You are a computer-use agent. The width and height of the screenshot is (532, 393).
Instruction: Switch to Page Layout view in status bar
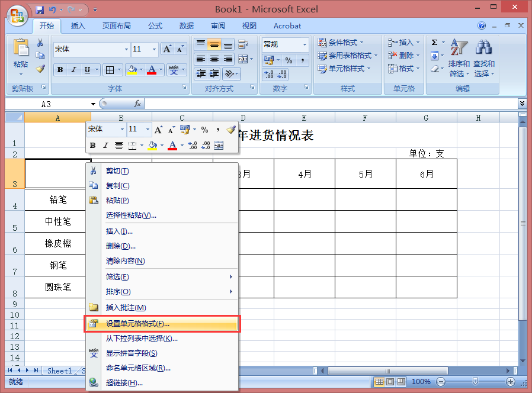pos(390,382)
